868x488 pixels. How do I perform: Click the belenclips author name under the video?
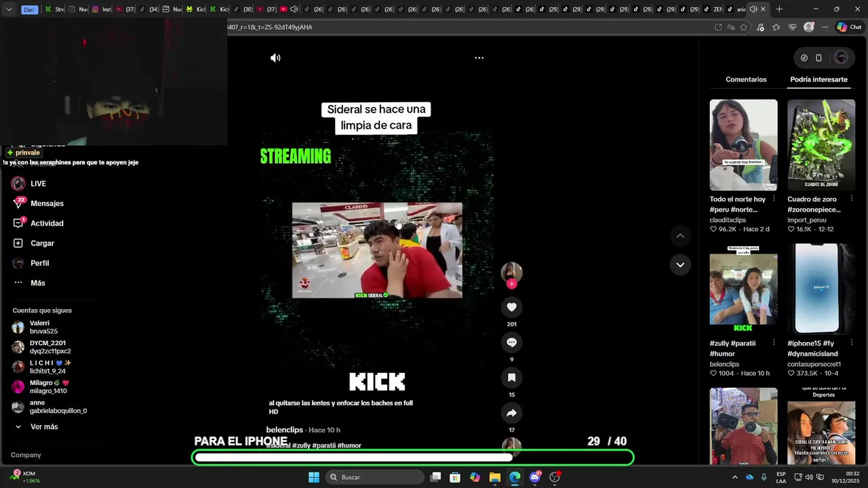(x=285, y=430)
